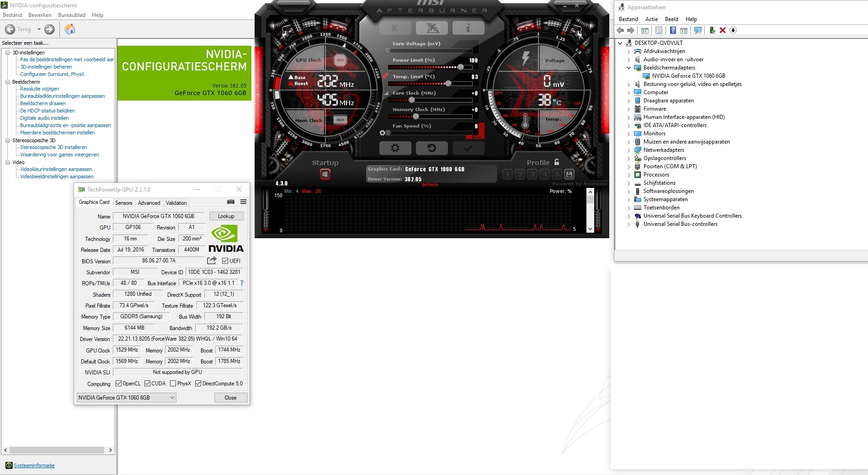Collapse the Stereoscopische 3D tree node
Viewport: 868px width, 475px height.
pyautogui.click(x=8, y=140)
